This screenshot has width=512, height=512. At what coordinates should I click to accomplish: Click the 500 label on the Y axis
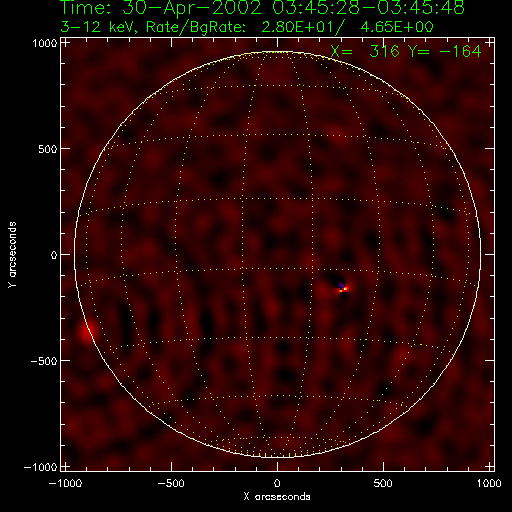(47, 149)
